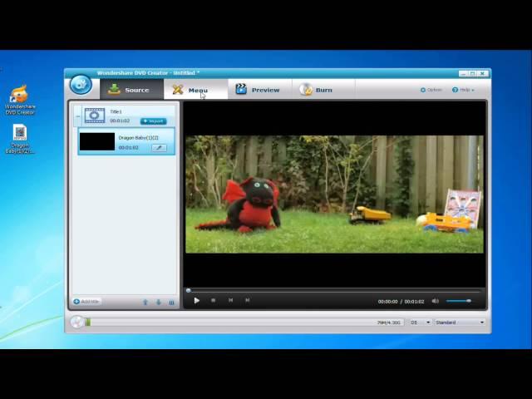Open the Option settings
The width and height of the screenshot is (532, 399).
click(431, 90)
